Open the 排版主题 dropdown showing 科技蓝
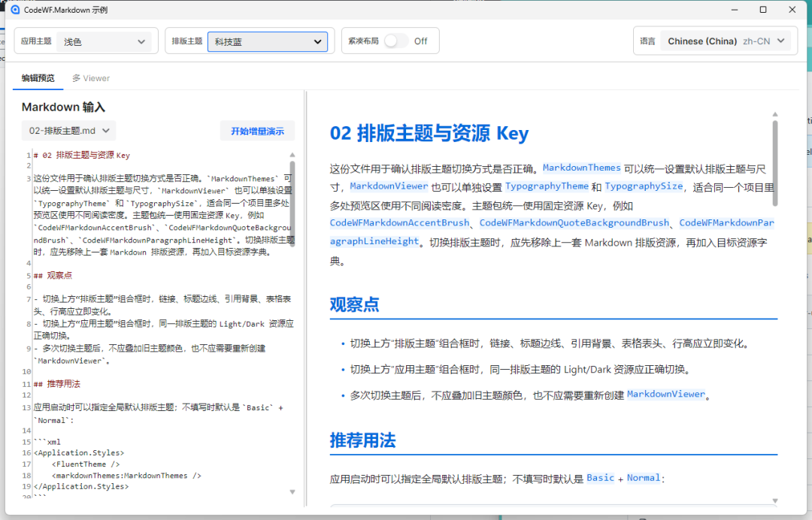 pyautogui.click(x=267, y=42)
